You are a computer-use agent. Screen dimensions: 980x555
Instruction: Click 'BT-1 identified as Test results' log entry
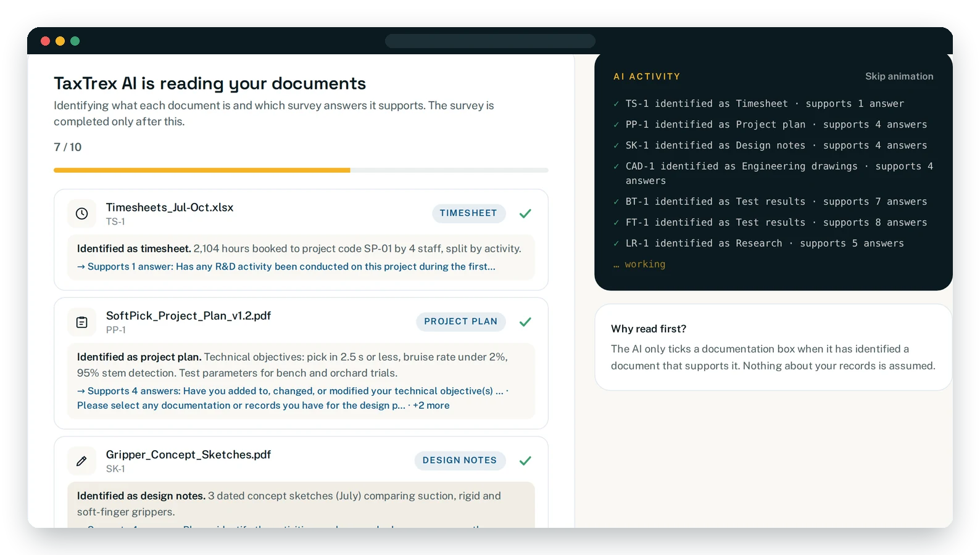(x=776, y=202)
